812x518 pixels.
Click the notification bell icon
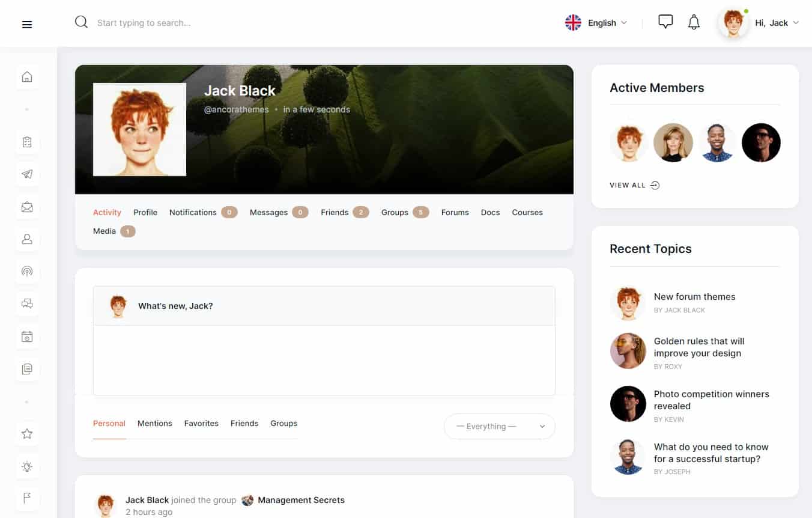click(x=694, y=23)
